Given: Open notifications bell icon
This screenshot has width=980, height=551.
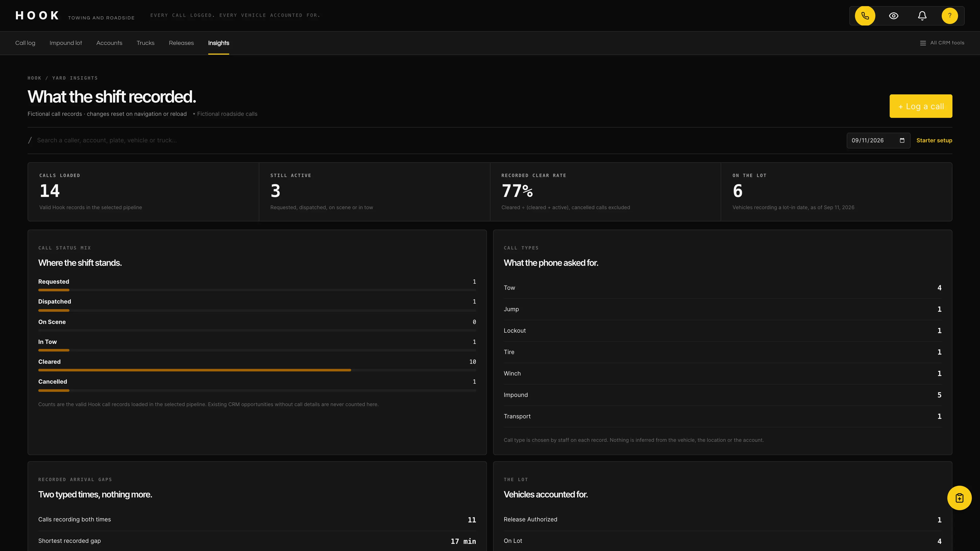Looking at the screenshot, I should 922,16.
